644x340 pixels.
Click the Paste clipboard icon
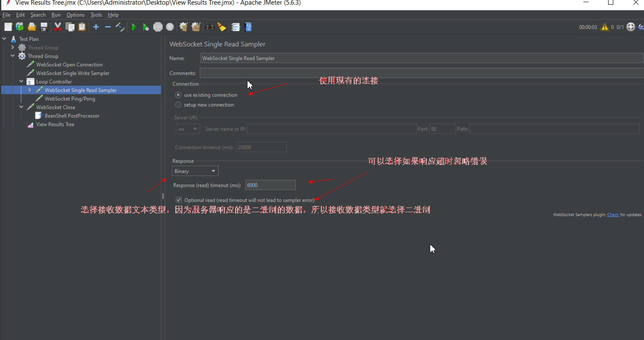[82, 27]
